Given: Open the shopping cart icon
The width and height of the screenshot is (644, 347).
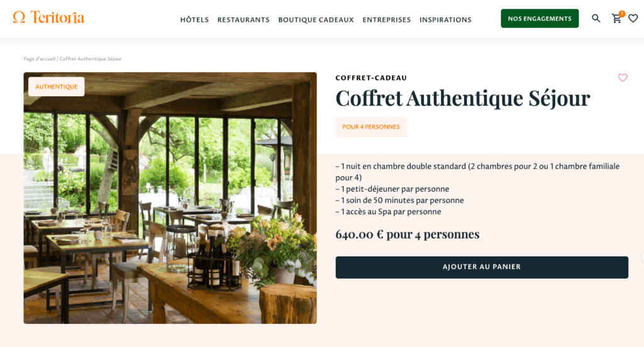Looking at the screenshot, I should tap(616, 18).
